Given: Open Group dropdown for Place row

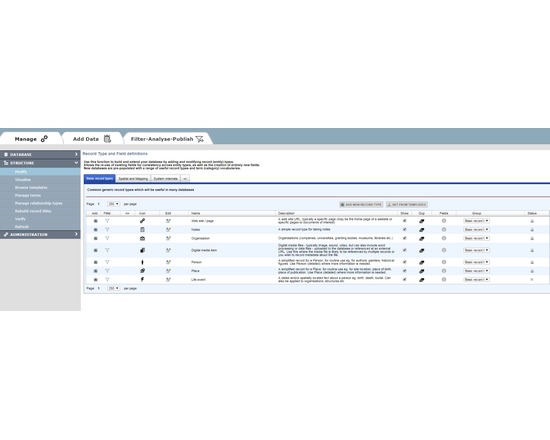Looking at the screenshot, I should pyautogui.click(x=476, y=271).
